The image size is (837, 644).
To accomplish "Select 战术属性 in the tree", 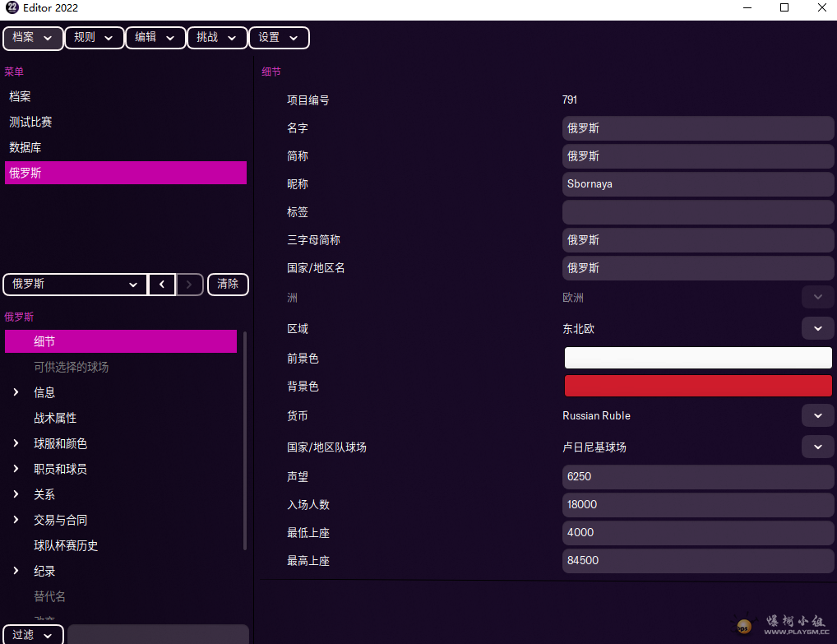I will coord(55,419).
